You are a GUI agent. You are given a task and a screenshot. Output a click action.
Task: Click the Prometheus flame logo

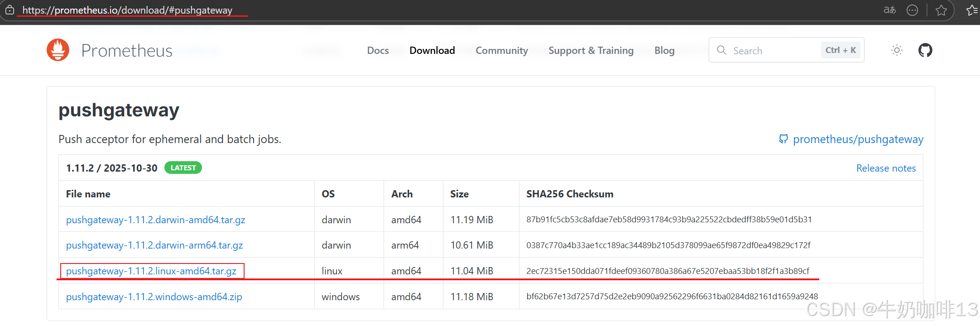tap(58, 50)
